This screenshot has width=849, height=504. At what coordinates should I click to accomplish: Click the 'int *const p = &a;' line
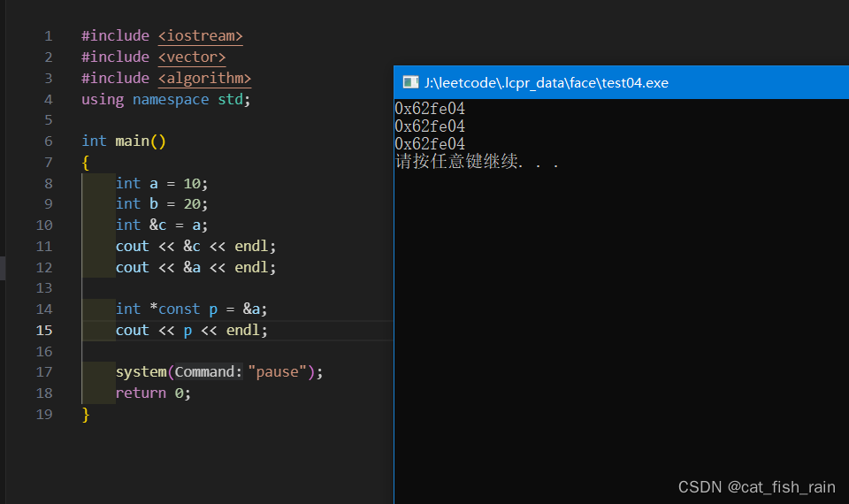pos(191,309)
